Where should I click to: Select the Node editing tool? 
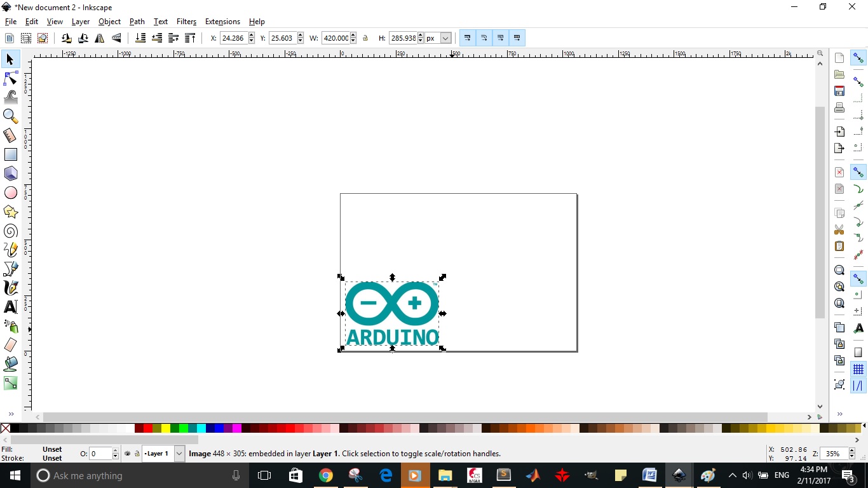(x=11, y=78)
